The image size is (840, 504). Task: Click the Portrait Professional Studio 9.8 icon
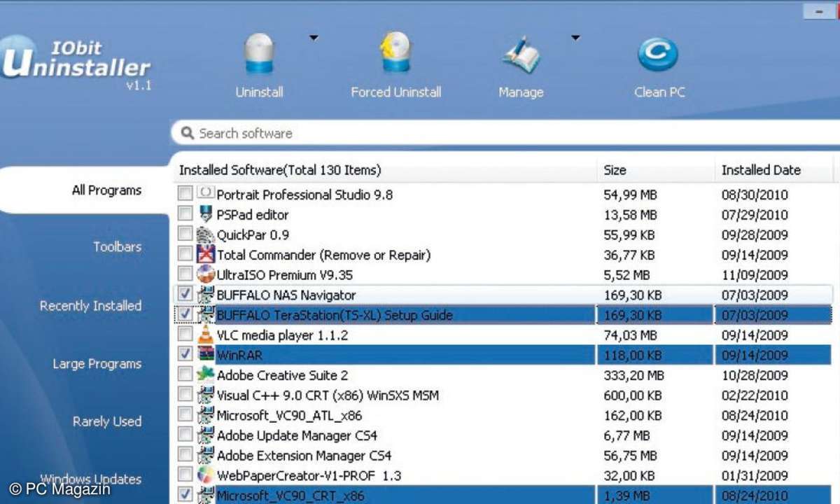click(205, 194)
